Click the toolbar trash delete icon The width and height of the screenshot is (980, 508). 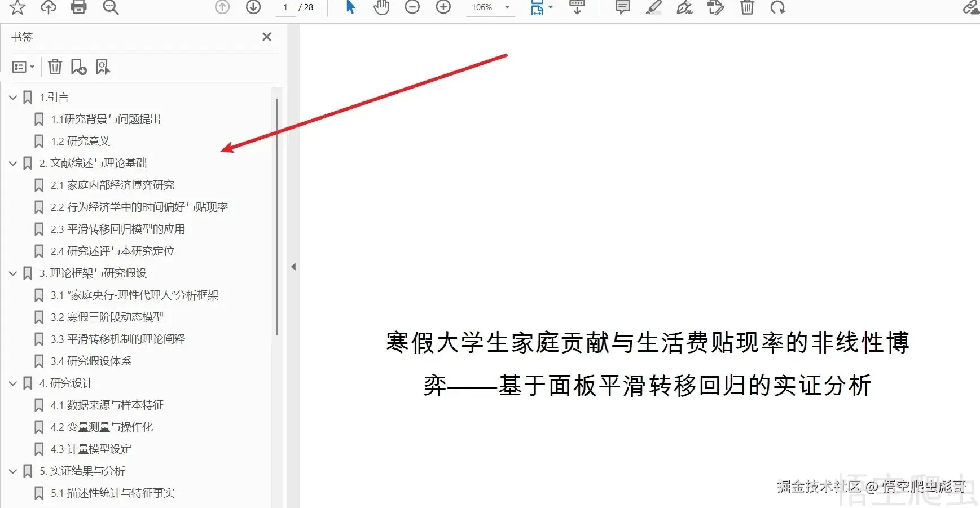pos(747,7)
